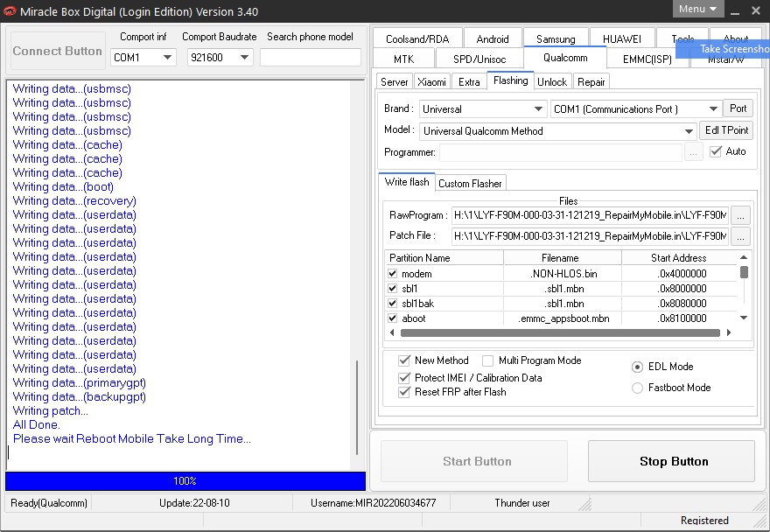Image resolution: width=770 pixels, height=532 pixels.
Task: Enable Multi Program Mode checkbox
Action: [487, 361]
